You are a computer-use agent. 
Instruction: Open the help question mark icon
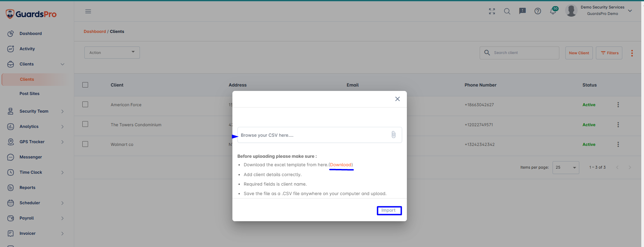[x=538, y=11]
